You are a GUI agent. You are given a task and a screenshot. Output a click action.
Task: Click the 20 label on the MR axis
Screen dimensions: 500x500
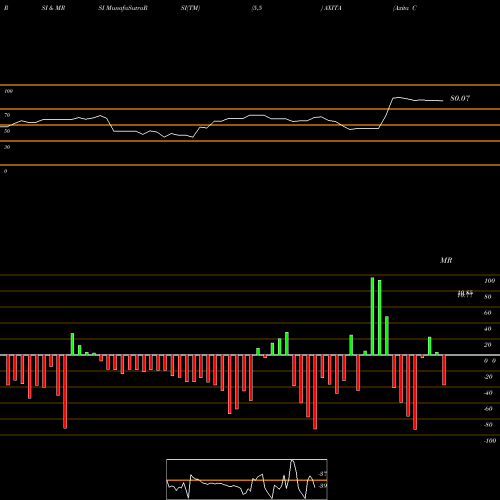pyautogui.click(x=488, y=345)
